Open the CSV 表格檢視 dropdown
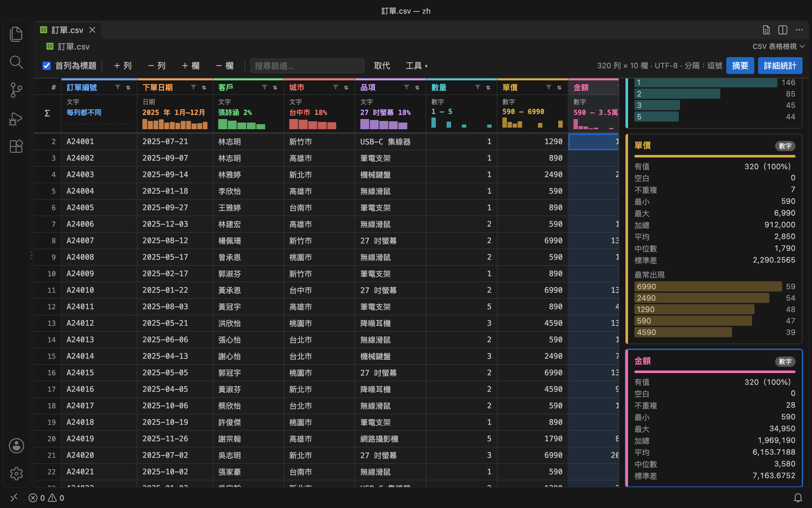812x508 pixels. tap(778, 46)
